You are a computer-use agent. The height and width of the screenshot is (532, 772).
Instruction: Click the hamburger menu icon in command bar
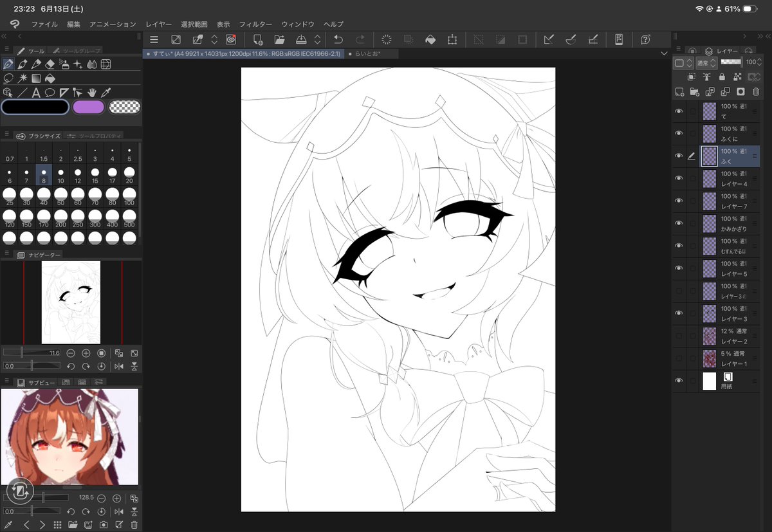click(154, 39)
